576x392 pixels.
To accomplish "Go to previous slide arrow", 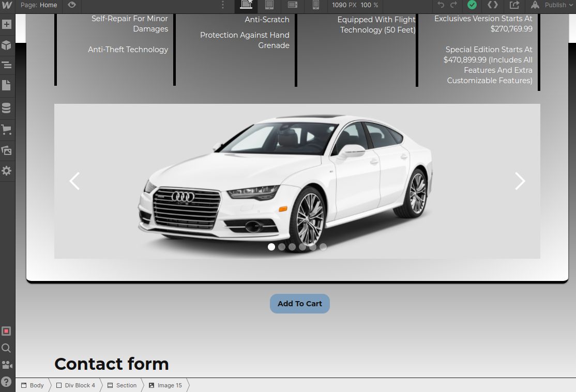I will [74, 181].
